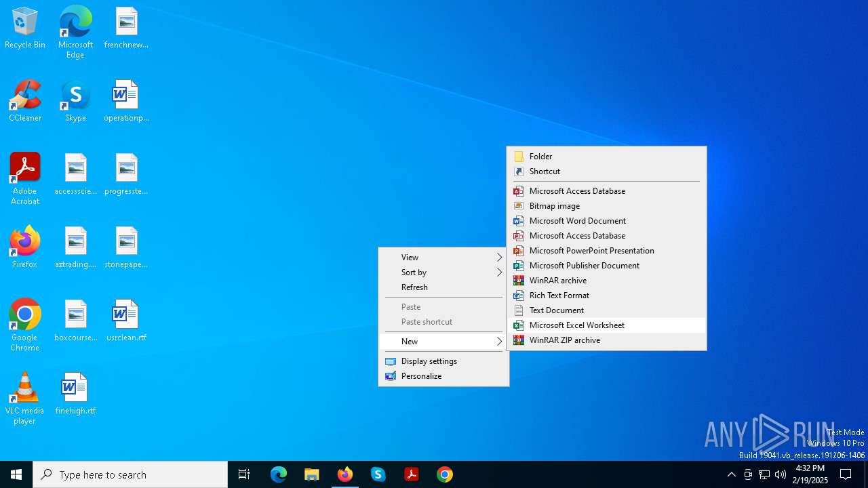Viewport: 868px width, 488px height.
Task: Select the frenchnew... image file on desktop
Action: (x=126, y=28)
